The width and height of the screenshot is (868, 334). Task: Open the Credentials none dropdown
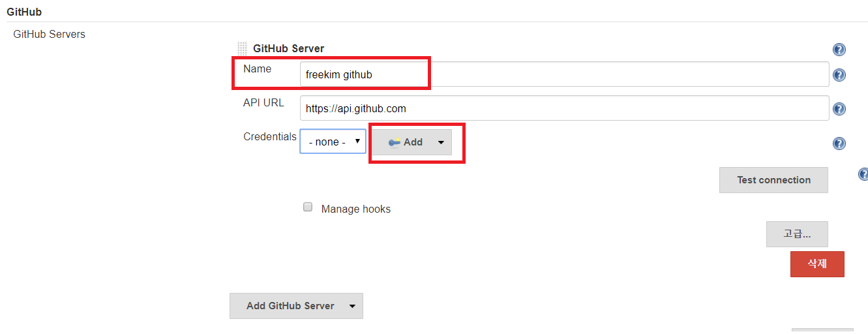click(333, 142)
